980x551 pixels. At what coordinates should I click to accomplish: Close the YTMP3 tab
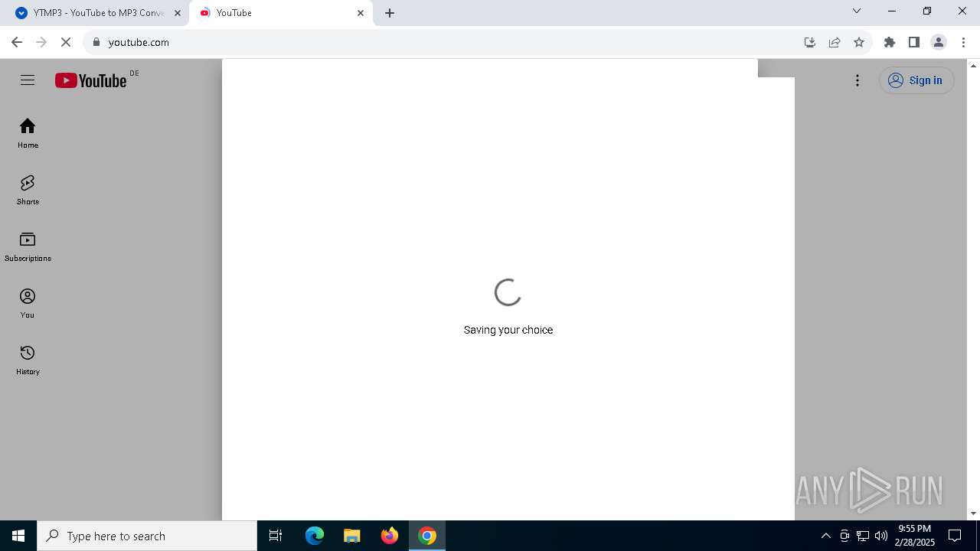pos(178,13)
